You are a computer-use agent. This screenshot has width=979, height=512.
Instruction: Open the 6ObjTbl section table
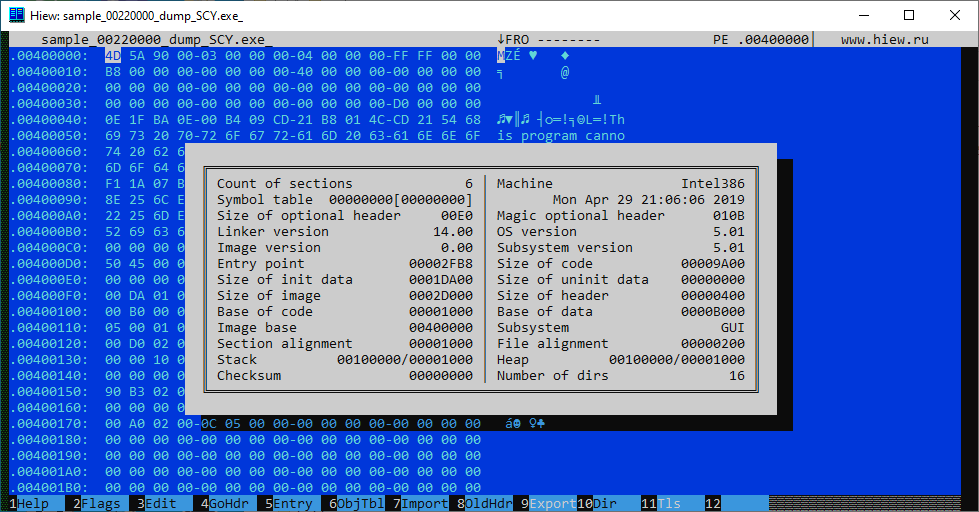[x=356, y=504]
